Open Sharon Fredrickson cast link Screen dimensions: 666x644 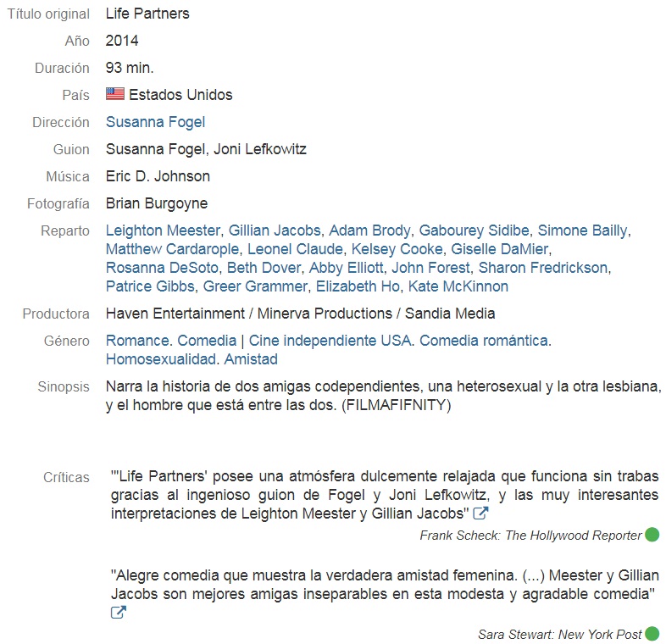tap(543, 268)
